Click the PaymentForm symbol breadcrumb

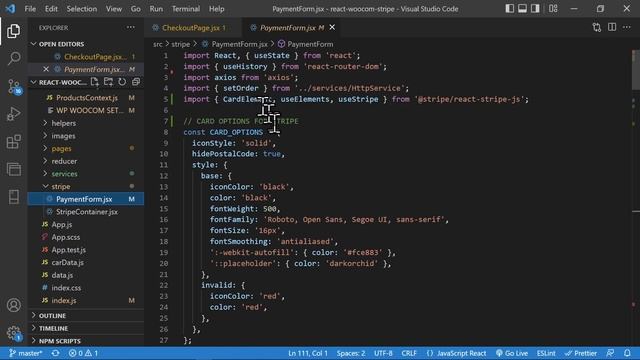tap(306, 44)
